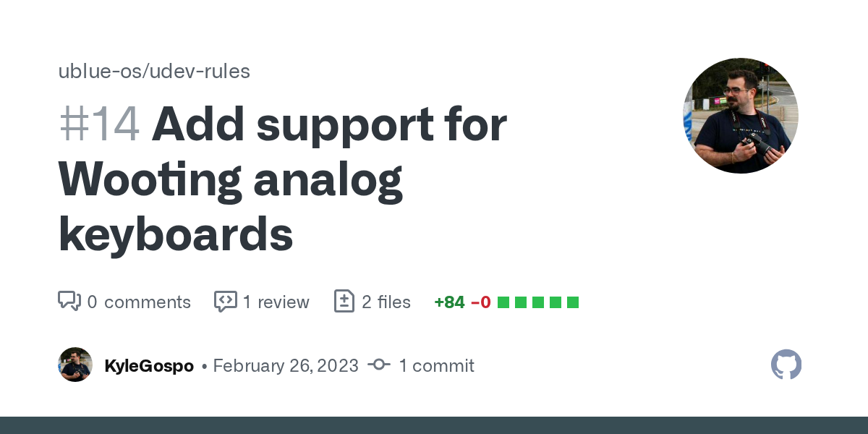
Task: Open the GitHub logo
Action: pos(786,365)
